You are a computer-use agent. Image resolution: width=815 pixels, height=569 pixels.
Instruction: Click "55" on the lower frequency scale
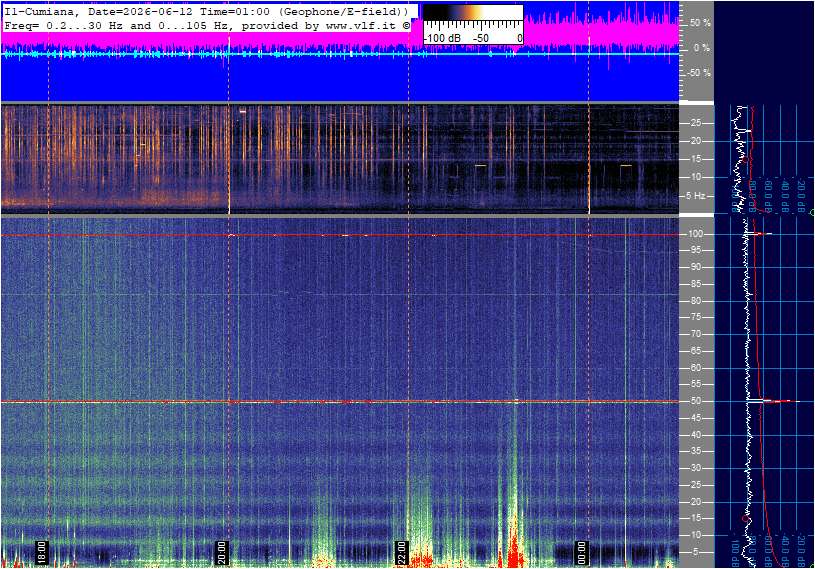695,385
